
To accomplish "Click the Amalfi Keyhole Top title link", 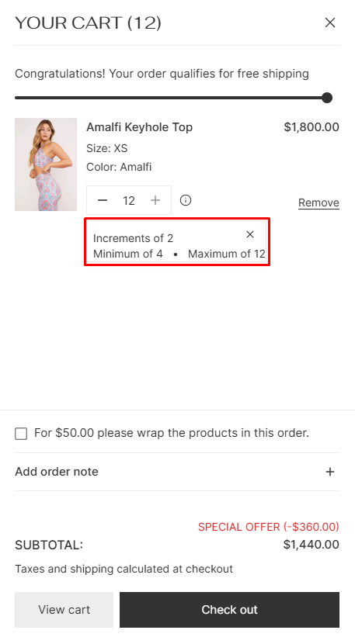I will [x=140, y=127].
